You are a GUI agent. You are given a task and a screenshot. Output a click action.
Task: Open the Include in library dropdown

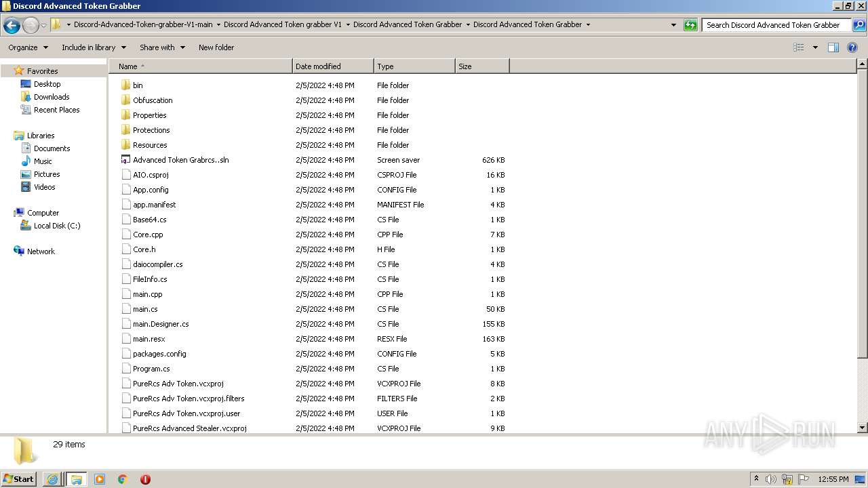[x=94, y=47]
